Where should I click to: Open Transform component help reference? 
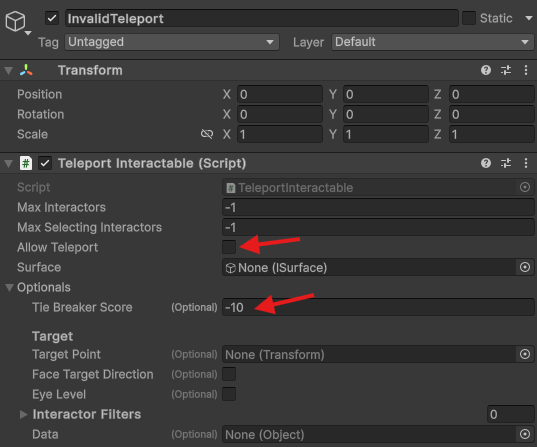(486, 70)
